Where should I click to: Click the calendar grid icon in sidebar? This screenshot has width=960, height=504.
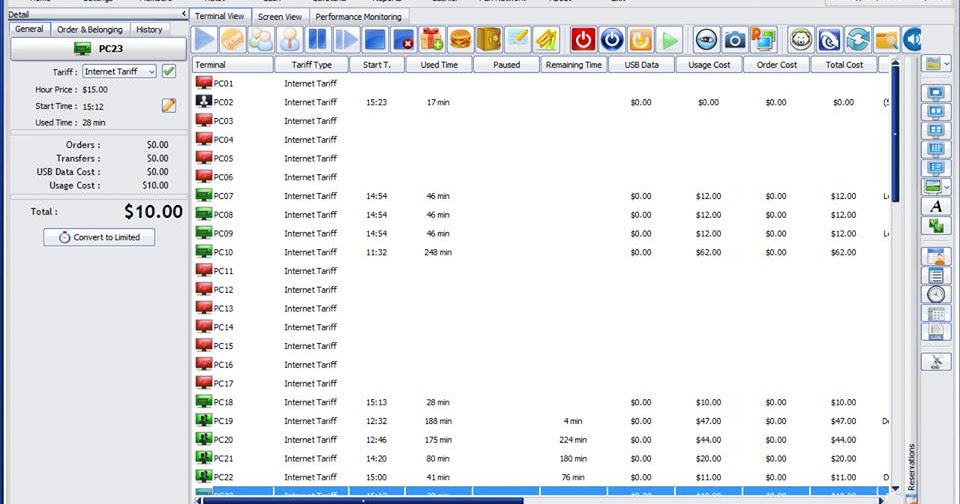tap(936, 314)
